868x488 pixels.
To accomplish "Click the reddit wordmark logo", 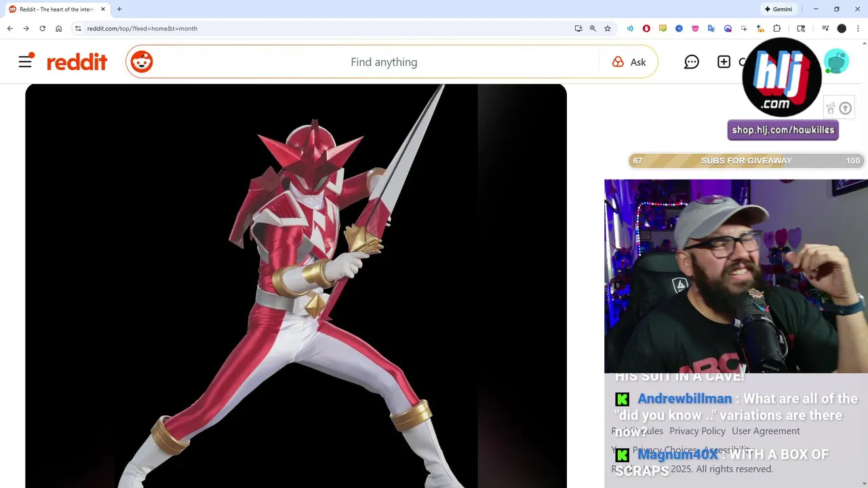I will (x=77, y=62).
